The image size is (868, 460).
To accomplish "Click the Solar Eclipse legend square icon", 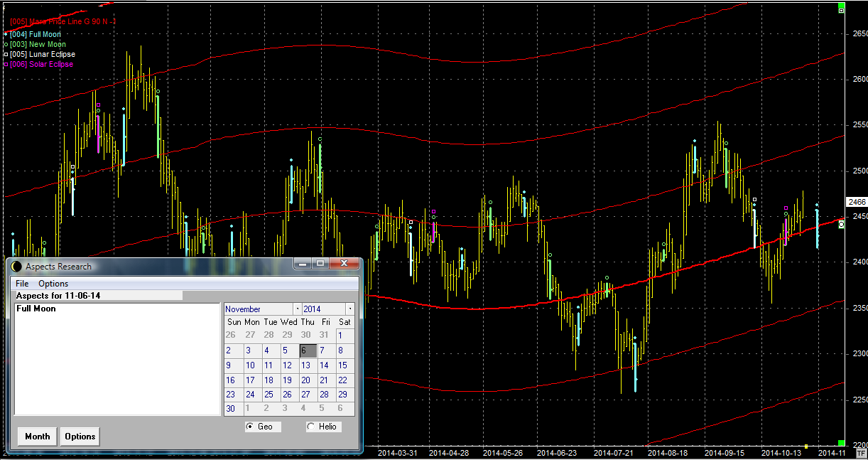I will click(6, 64).
